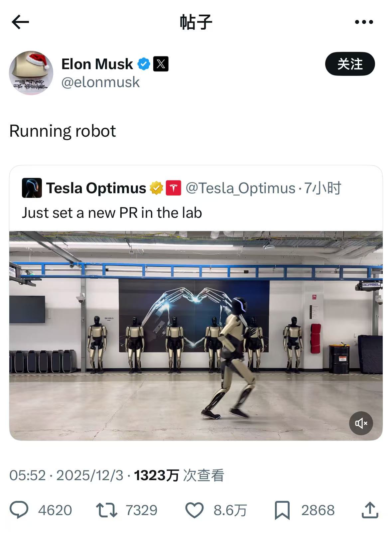Tap the red Tesla logo affiliation badge
This screenshot has width=392, height=537.
[174, 188]
